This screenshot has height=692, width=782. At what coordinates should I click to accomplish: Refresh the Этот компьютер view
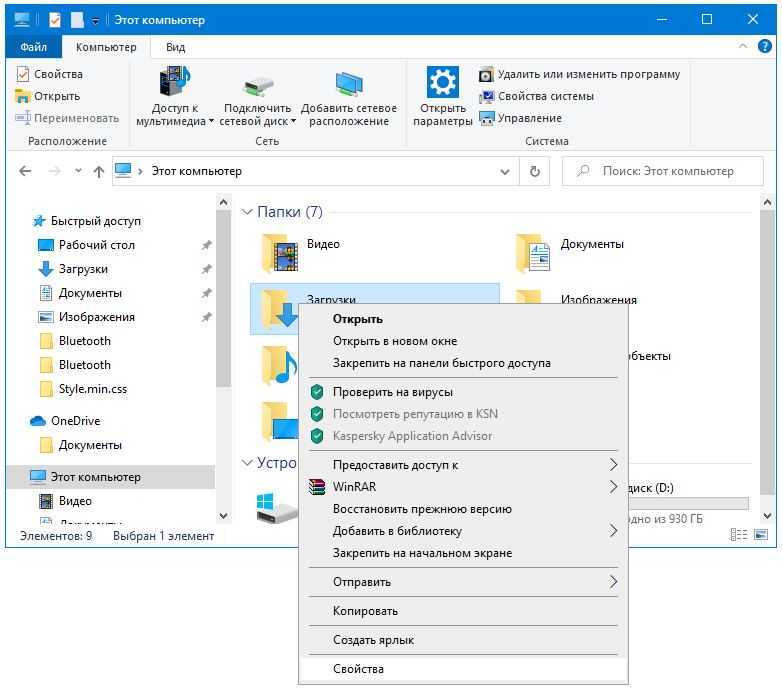pos(535,172)
